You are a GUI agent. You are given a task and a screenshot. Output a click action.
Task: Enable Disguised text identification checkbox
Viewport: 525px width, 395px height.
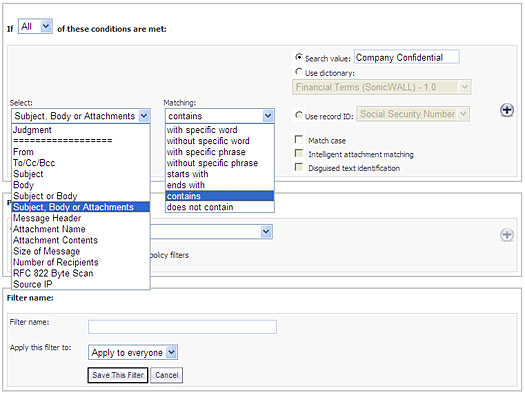pos(298,167)
